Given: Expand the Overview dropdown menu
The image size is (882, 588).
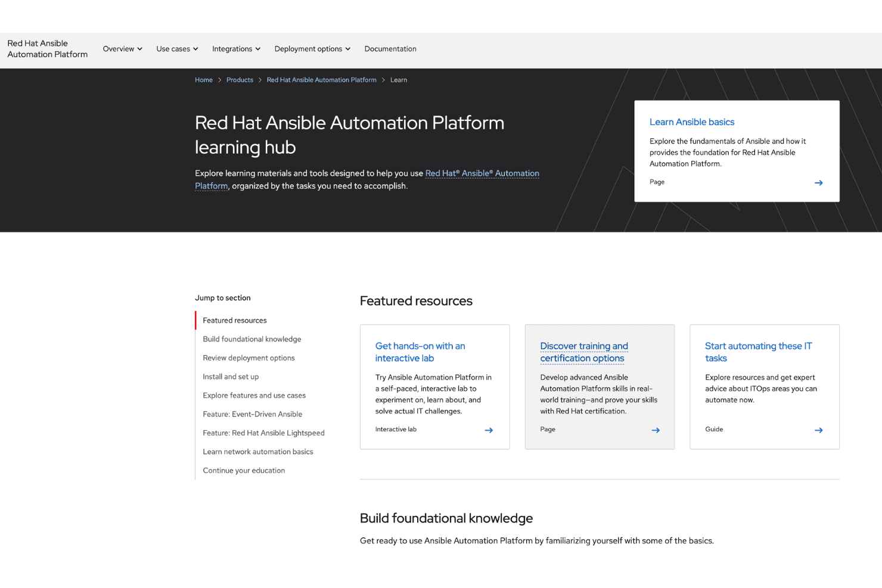Looking at the screenshot, I should pyautogui.click(x=122, y=49).
